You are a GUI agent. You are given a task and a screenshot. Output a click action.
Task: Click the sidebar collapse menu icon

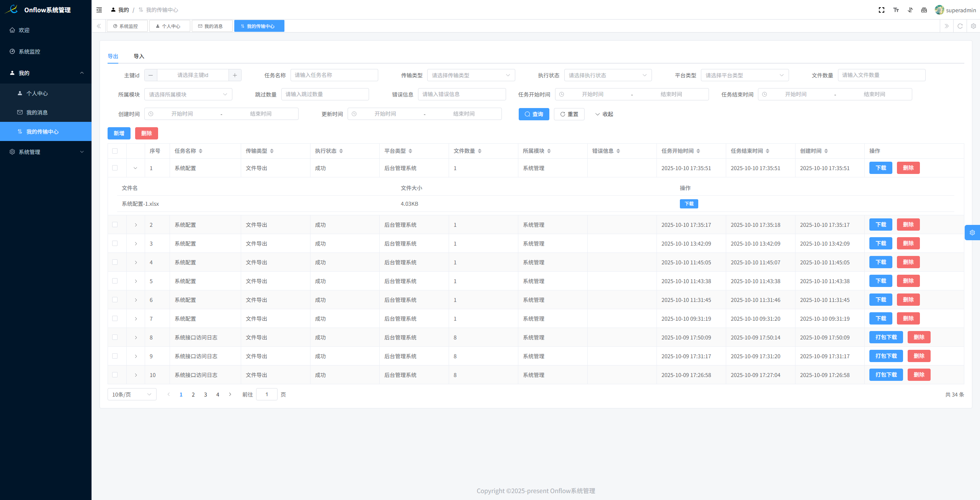(99, 10)
